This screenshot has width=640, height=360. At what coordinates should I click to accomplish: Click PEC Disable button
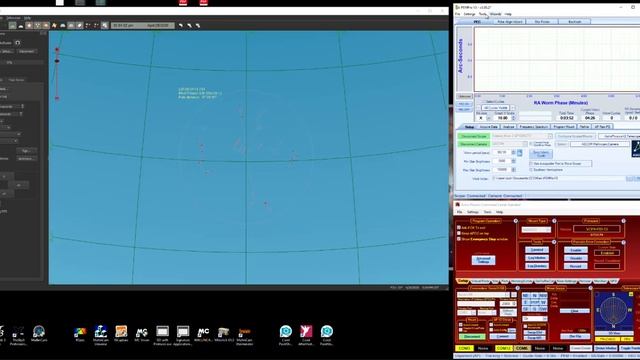click(576, 258)
